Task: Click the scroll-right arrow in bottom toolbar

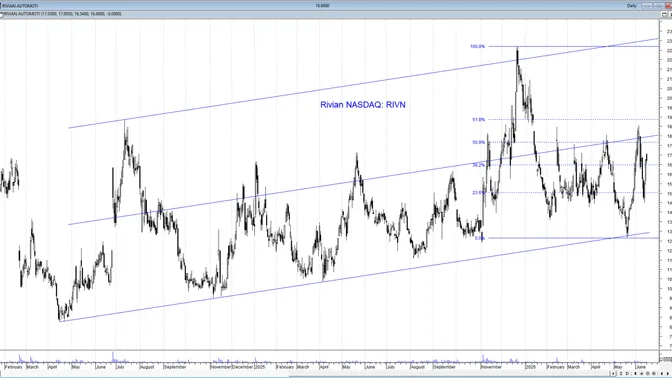Action: coord(668,373)
